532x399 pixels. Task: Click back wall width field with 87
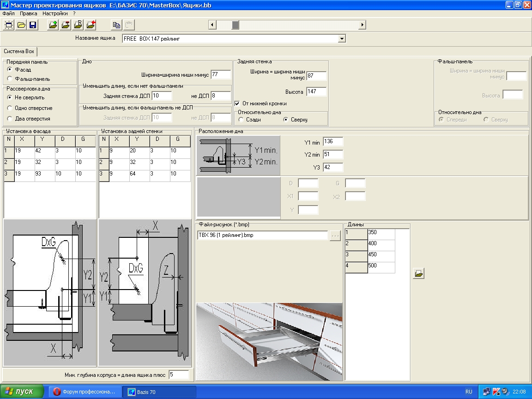coord(316,76)
